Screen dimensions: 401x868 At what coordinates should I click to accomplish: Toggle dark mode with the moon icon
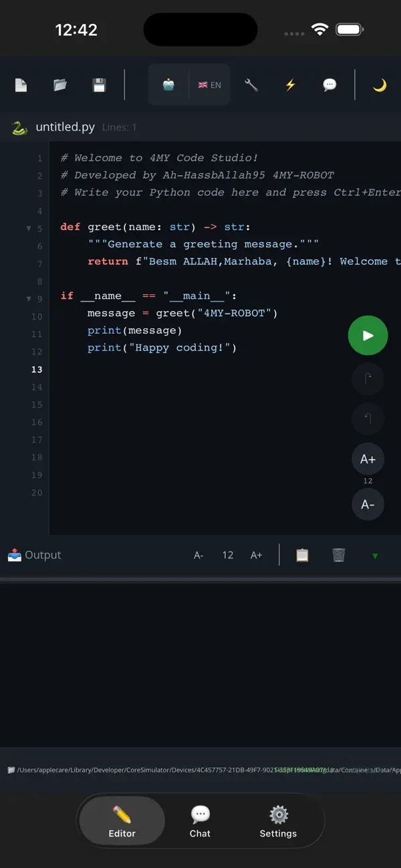coord(380,85)
